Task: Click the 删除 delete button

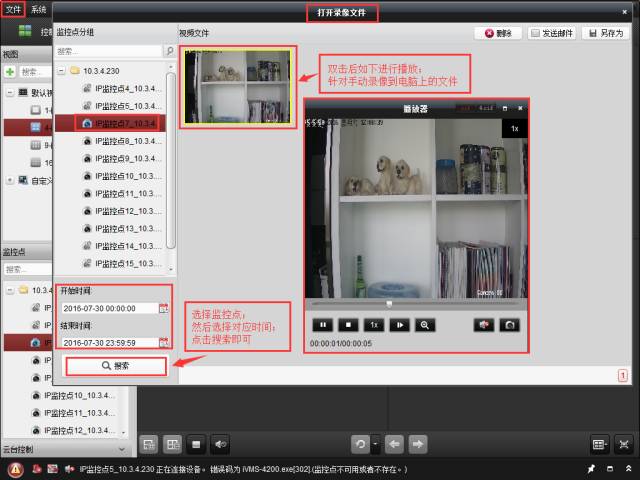Action: point(497,33)
